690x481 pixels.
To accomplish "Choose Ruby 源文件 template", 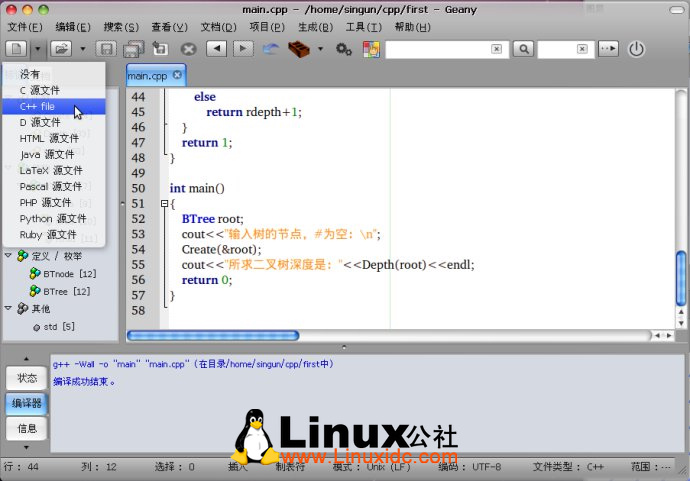I will coord(54,235).
